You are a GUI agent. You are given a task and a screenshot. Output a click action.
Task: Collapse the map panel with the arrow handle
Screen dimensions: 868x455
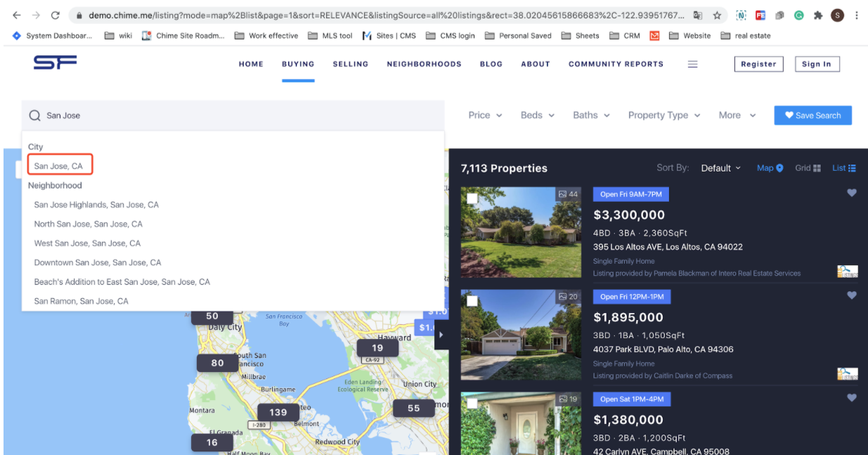coord(441,335)
